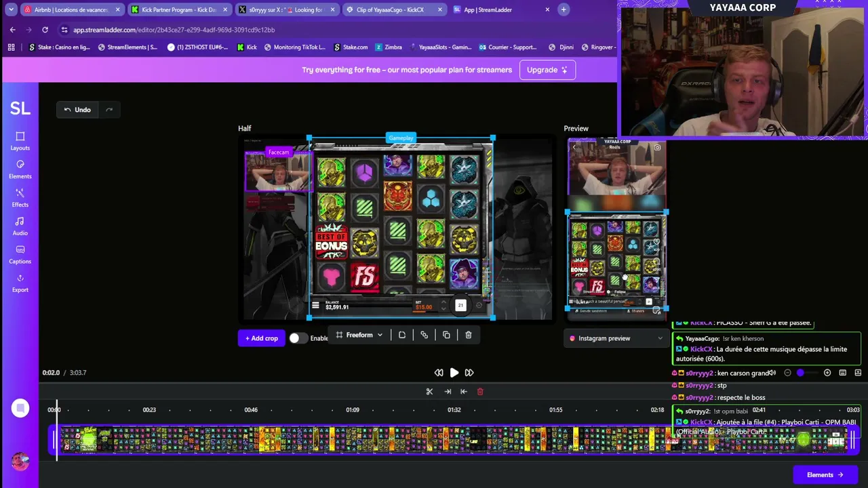The width and height of the screenshot is (868, 488).
Task: Zoom out the timeline with minus icon
Action: pyautogui.click(x=787, y=373)
